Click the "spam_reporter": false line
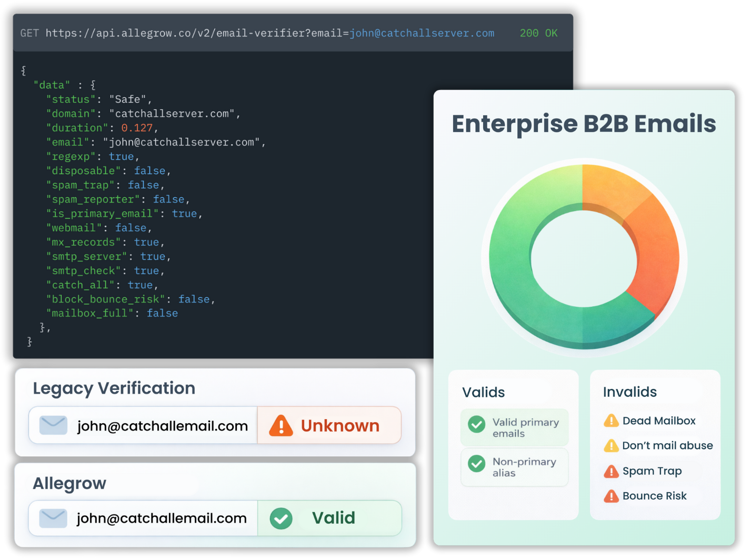This screenshot has height=560, width=751. (118, 199)
